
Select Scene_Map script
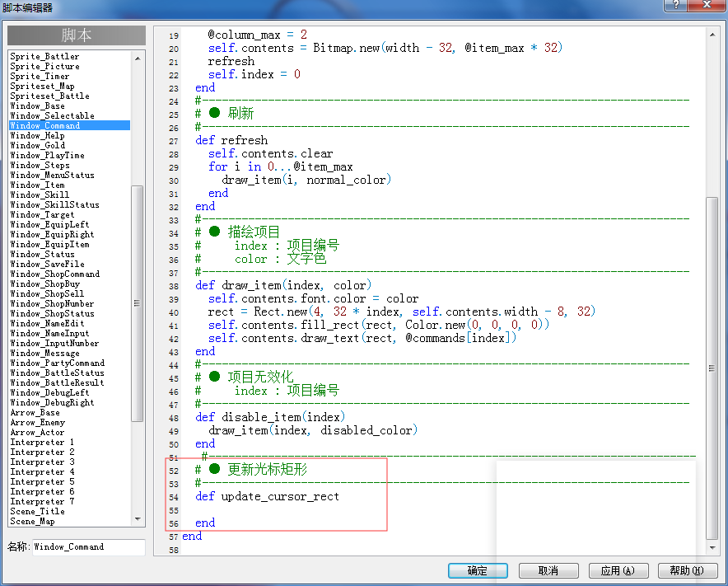pyautogui.click(x=32, y=521)
